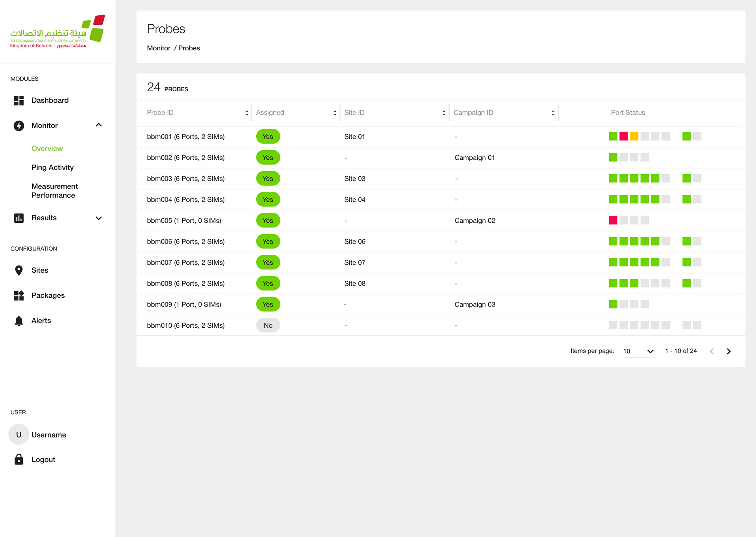The width and height of the screenshot is (756, 537).
Task: Click the red port status of bbm005
Action: pos(613,220)
